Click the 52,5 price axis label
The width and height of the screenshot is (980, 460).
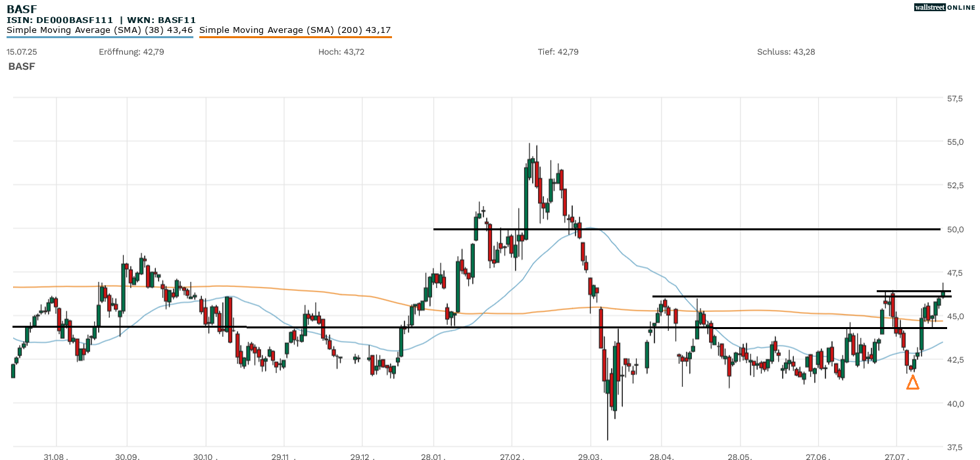(x=954, y=186)
